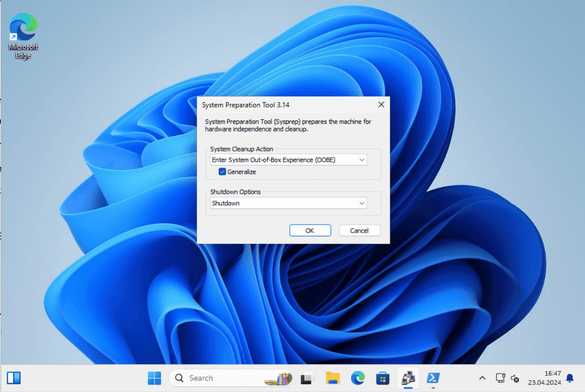This screenshot has height=392, width=585.
Task: Open the Widgets panel icon on taskbar
Action: [x=14, y=378]
